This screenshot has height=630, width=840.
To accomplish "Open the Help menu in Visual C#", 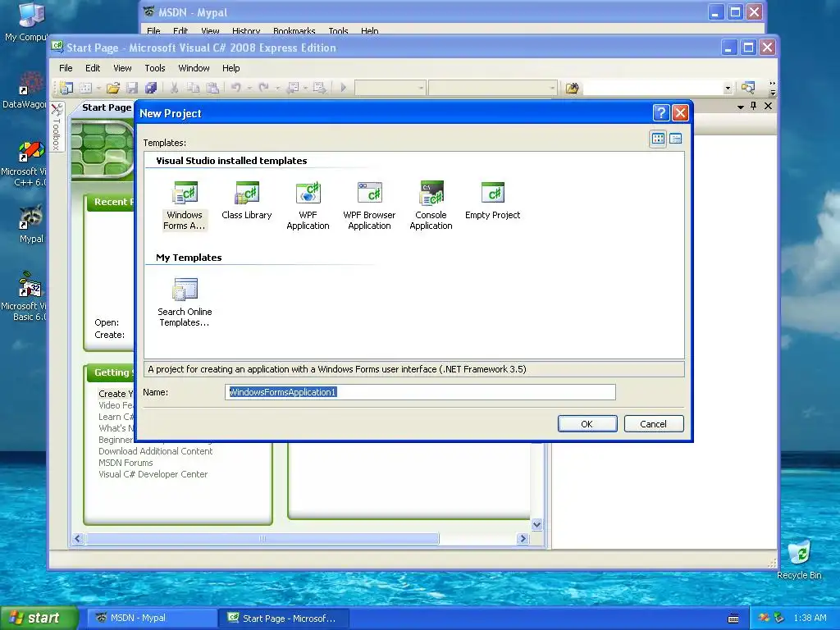I will 231,68.
